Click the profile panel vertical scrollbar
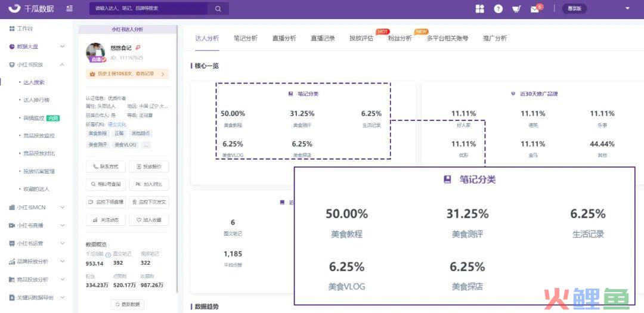Viewport: 644px width, 313px height. click(x=177, y=160)
